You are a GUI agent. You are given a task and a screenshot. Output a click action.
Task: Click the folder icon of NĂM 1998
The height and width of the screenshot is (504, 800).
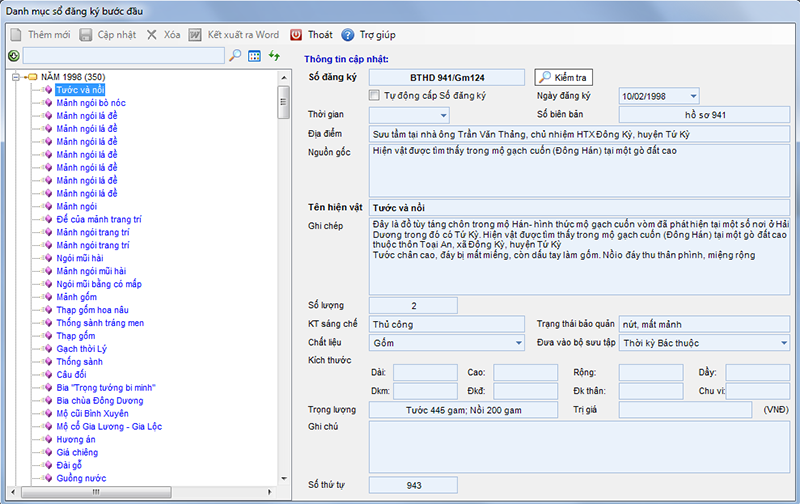click(33, 77)
